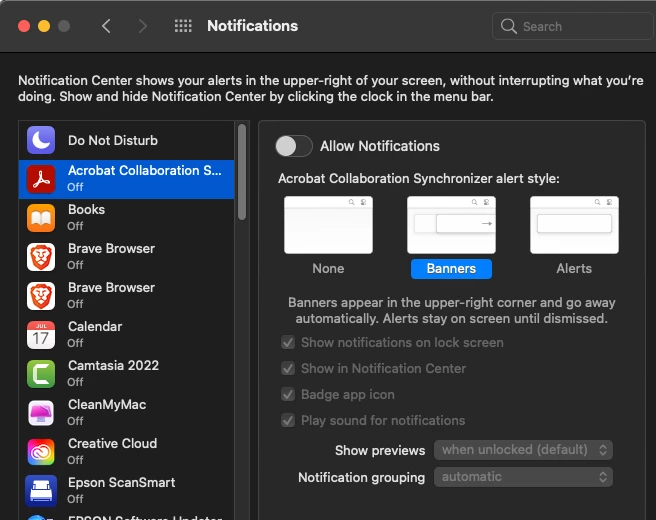Click the Camtasia 2022 app icon
Screen dimensions: 656x520
41,374
